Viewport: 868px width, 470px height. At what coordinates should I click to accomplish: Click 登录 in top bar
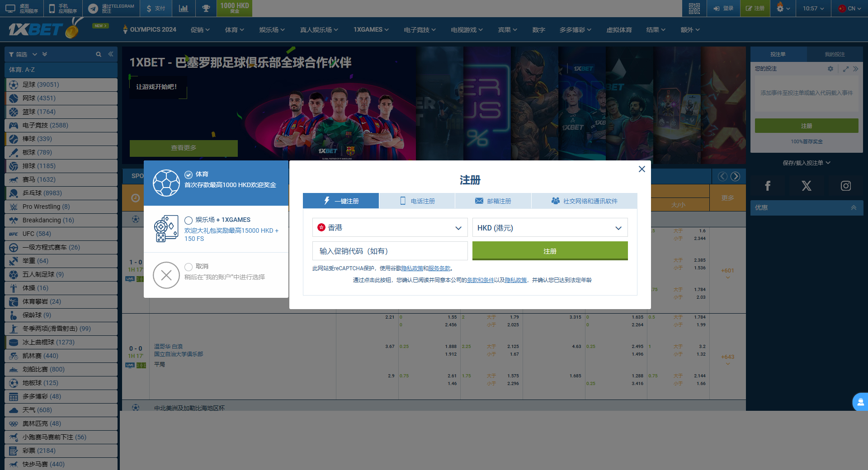pos(723,8)
